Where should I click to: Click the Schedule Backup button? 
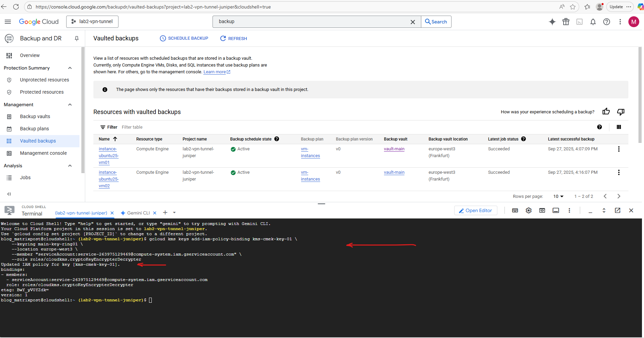coord(184,38)
